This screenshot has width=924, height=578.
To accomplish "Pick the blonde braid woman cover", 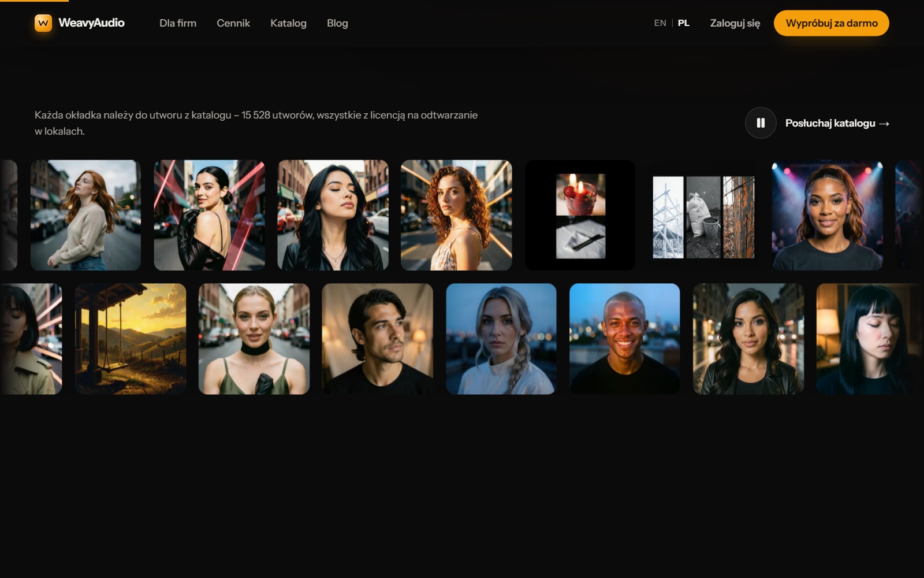I will click(x=501, y=339).
